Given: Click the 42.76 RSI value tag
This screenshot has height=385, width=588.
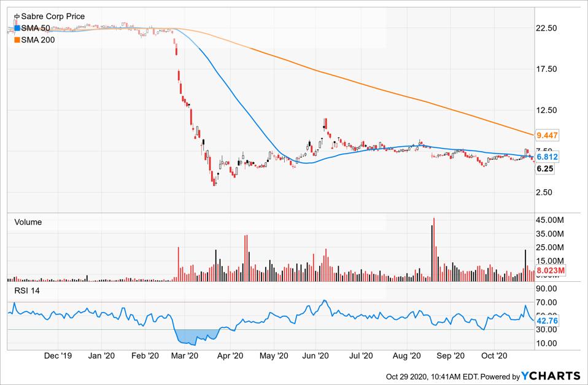Looking at the screenshot, I should click(x=547, y=321).
